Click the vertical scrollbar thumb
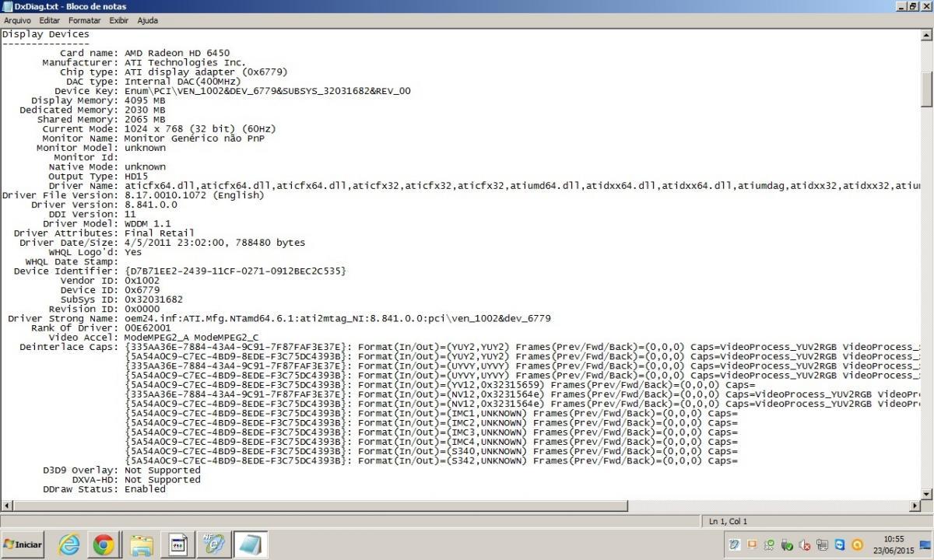934x560 pixels. 927,89
